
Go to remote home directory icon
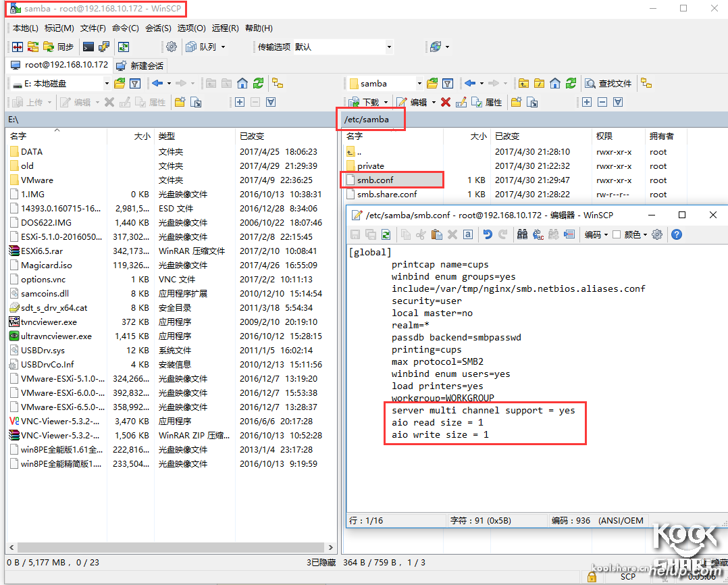tap(555, 84)
